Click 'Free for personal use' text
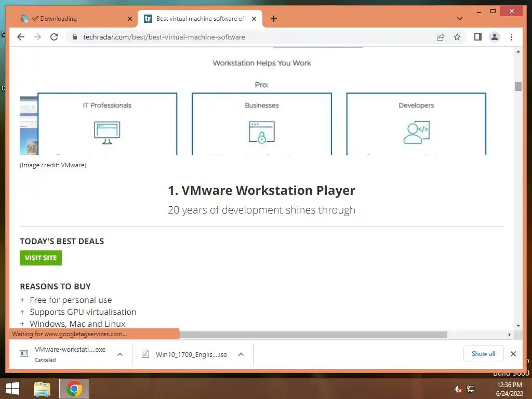 pos(71,300)
